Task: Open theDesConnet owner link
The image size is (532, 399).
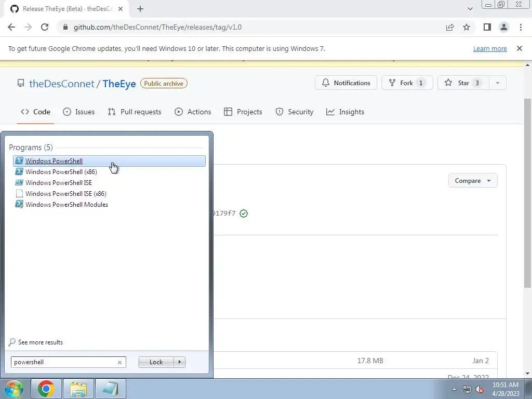Action: point(62,84)
